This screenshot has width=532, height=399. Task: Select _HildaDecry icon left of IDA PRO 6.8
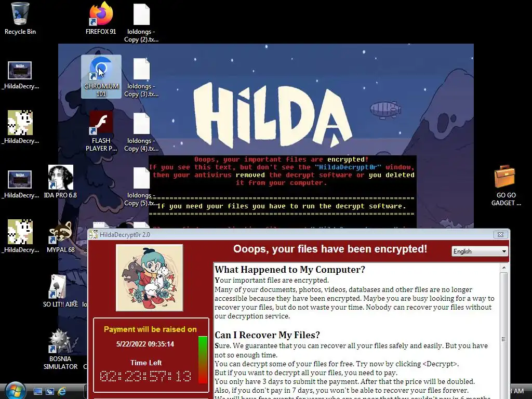pyautogui.click(x=20, y=184)
